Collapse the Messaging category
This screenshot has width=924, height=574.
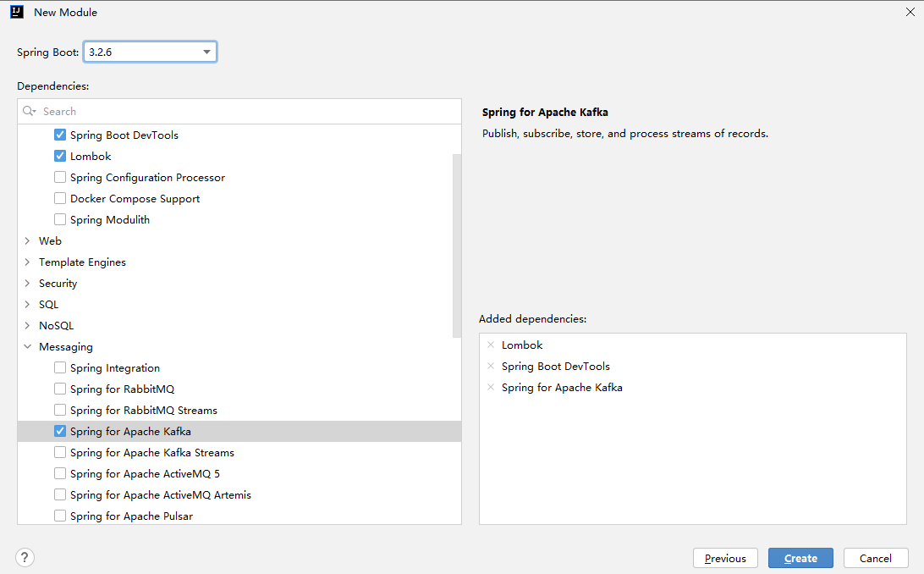point(28,347)
